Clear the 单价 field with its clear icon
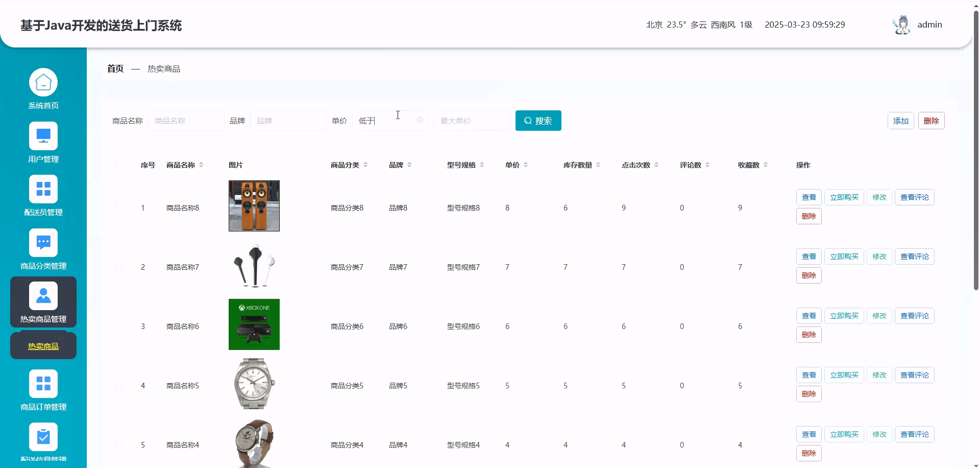The height and width of the screenshot is (468, 980). pos(420,120)
